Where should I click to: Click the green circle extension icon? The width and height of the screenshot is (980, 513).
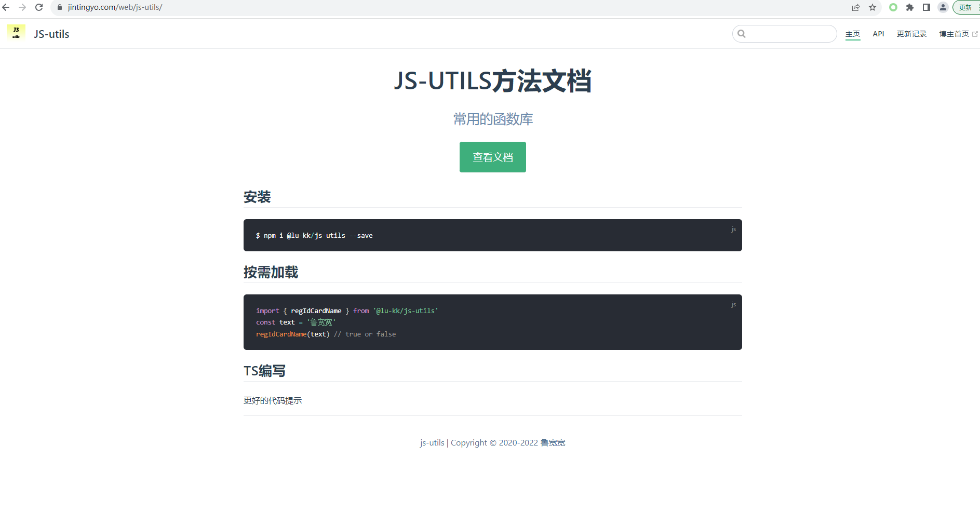click(893, 7)
